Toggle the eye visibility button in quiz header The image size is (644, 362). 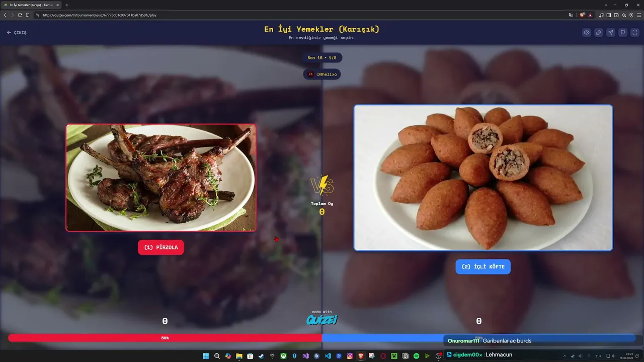coord(587,33)
